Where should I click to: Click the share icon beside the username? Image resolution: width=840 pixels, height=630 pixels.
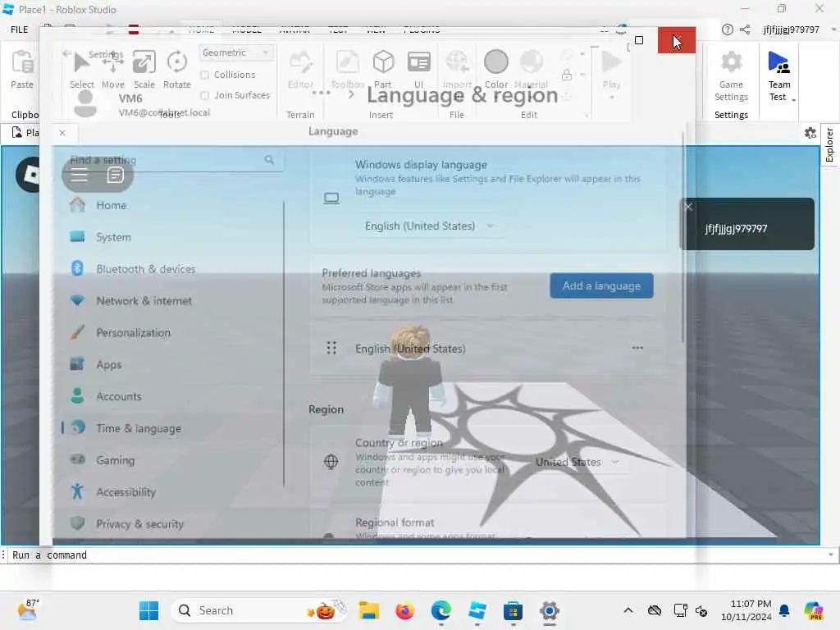point(745,30)
